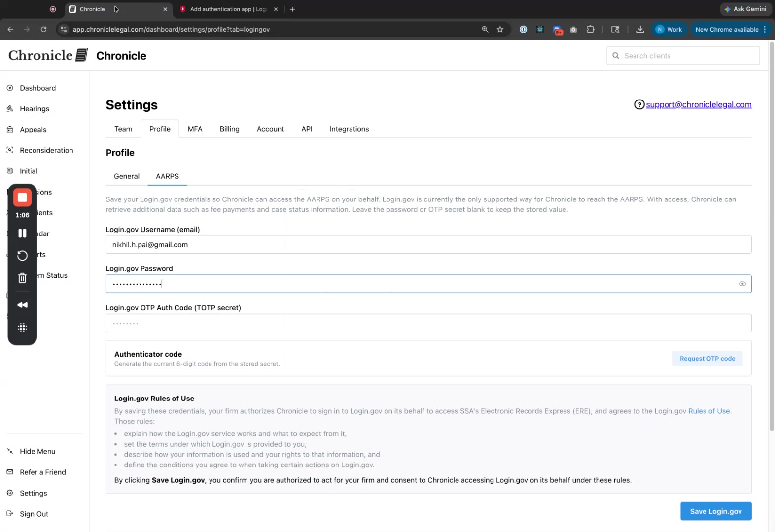Select the Integrations tab

[349, 129]
